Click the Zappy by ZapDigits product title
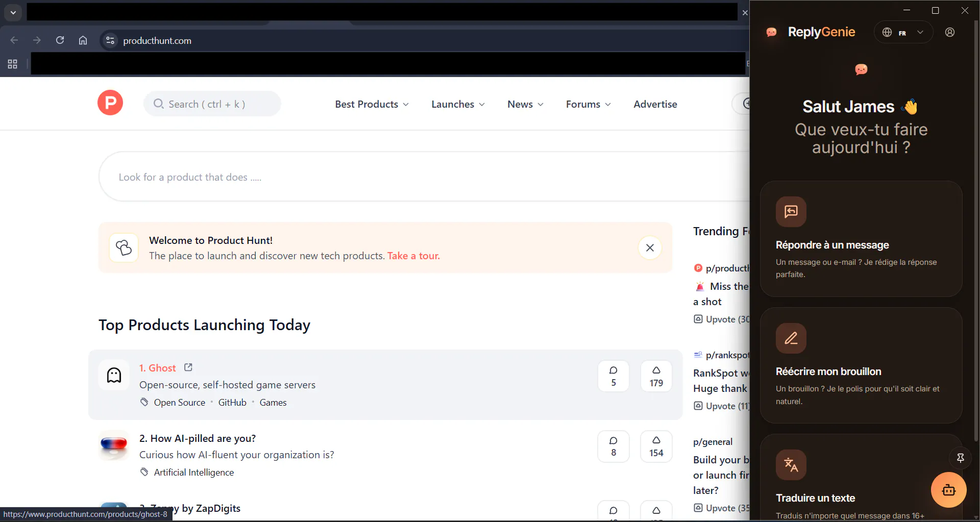This screenshot has width=980, height=522. [x=190, y=508]
